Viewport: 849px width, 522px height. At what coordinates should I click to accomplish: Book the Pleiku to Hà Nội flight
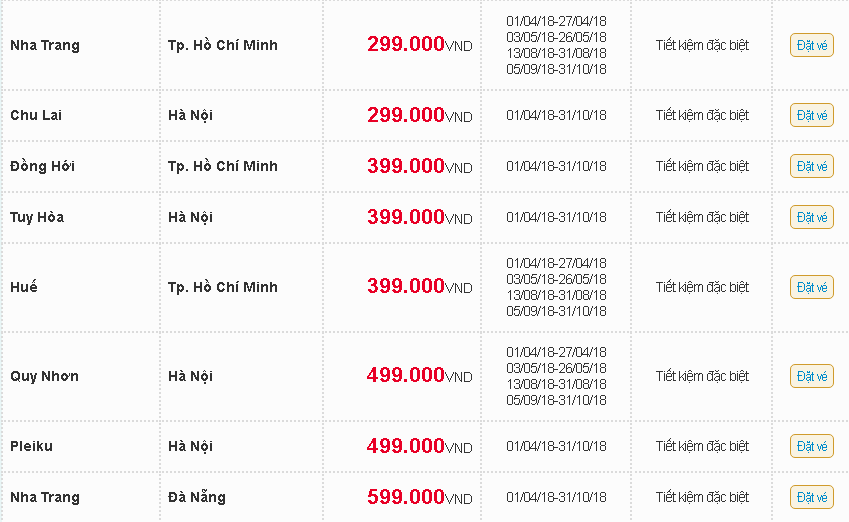tap(812, 446)
